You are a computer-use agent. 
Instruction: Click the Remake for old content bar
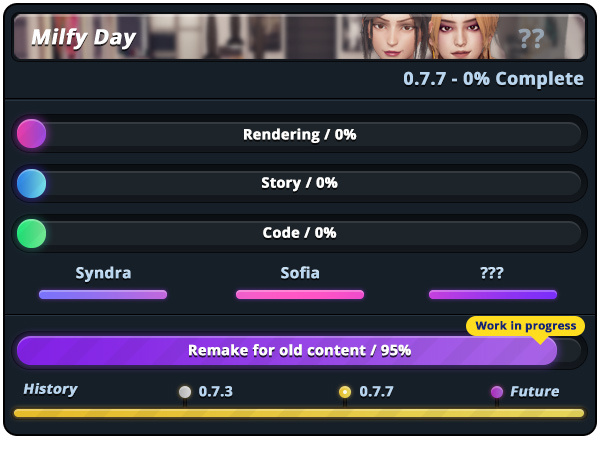pyautogui.click(x=299, y=350)
